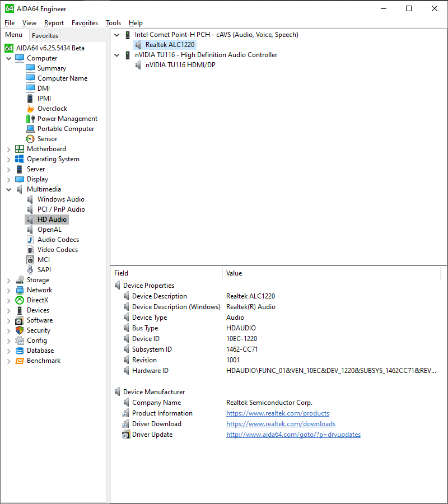Click the IPMI server icon
The image size is (448, 504).
(30, 99)
